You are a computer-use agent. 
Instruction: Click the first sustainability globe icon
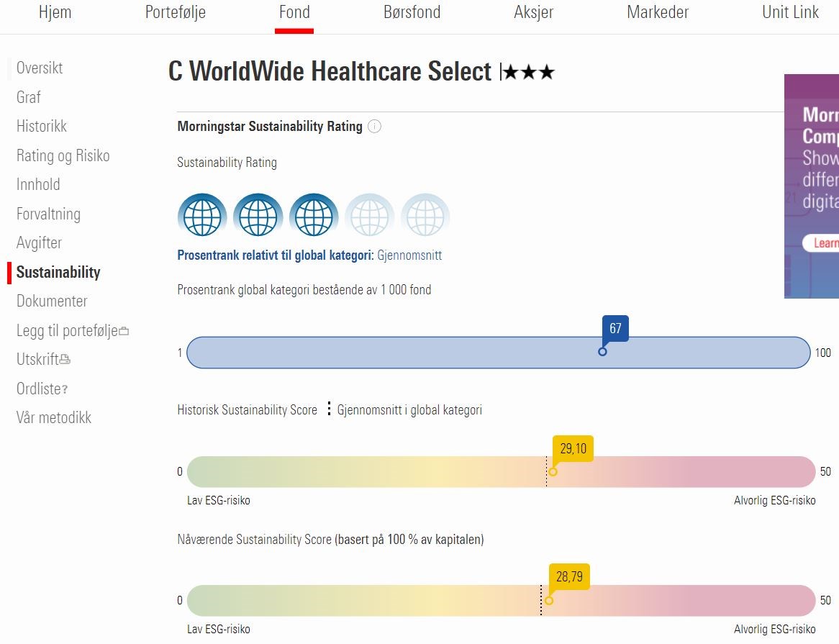tap(202, 215)
